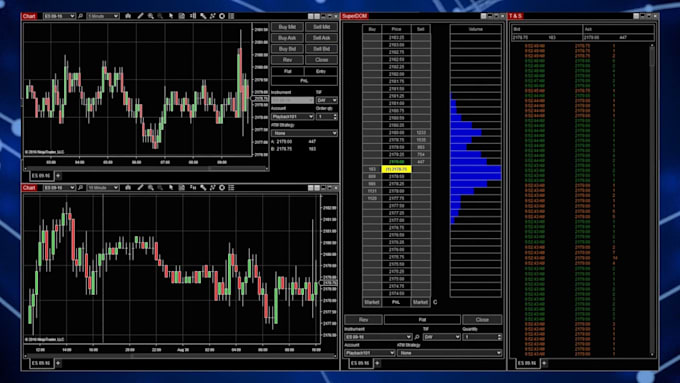Activate zoom in tool on top chart
The height and width of the screenshot is (383, 680).
150,16
